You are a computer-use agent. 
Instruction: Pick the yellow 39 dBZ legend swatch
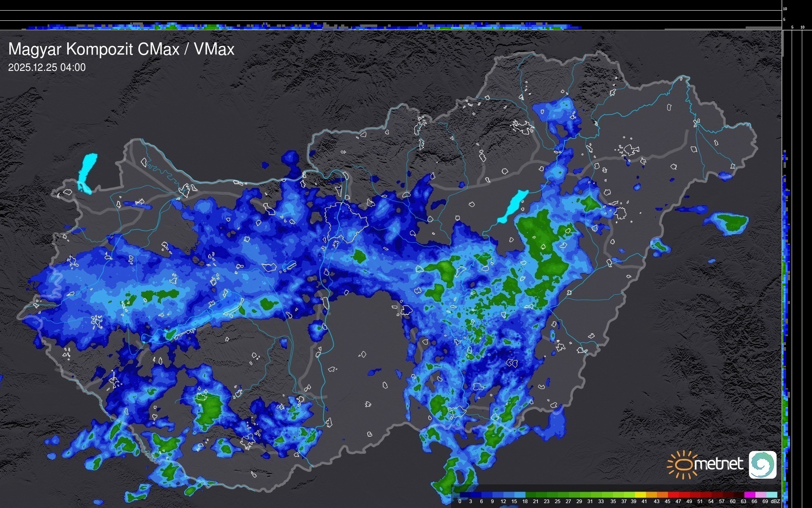[640, 495]
